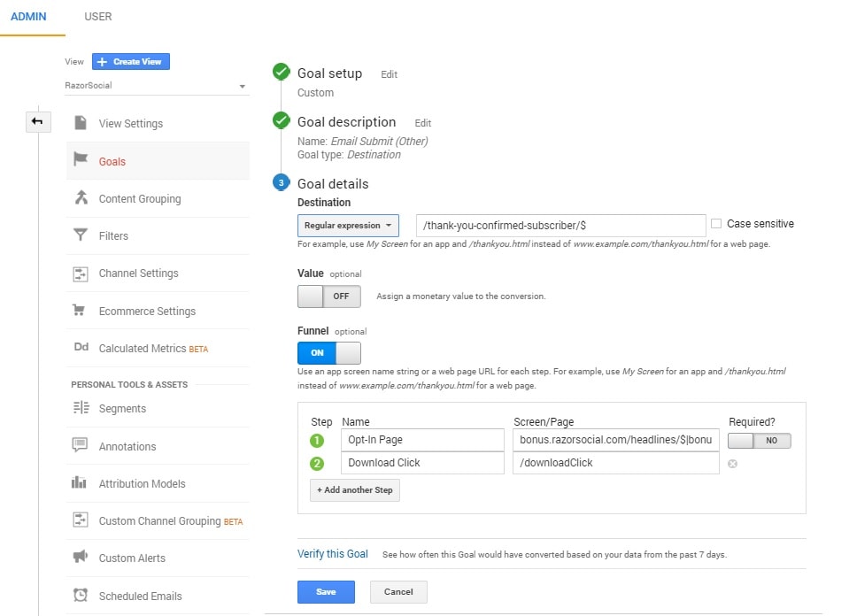Switch to the USER tab
The image size is (849, 616).
(98, 17)
